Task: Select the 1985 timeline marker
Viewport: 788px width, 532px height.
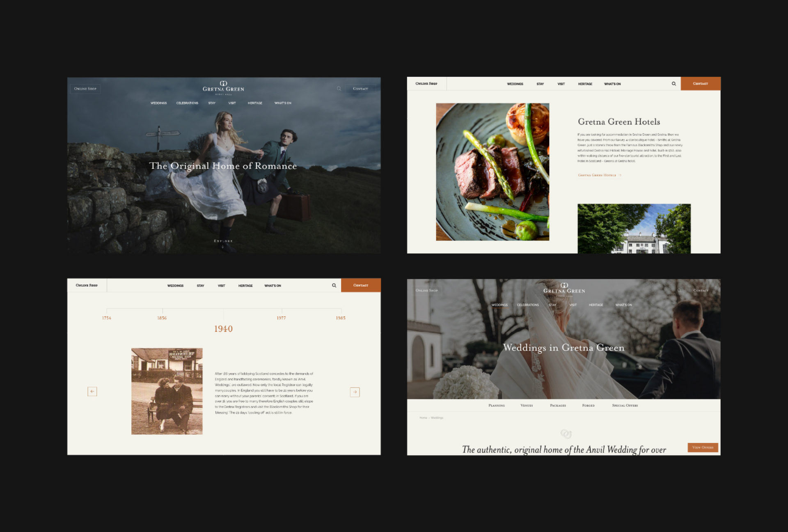Action: (x=341, y=318)
